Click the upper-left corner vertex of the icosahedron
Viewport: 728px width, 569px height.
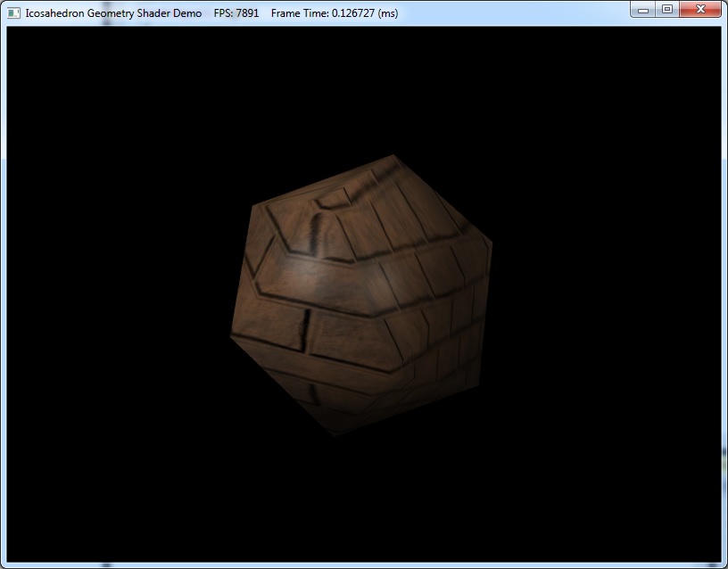[x=252, y=206]
